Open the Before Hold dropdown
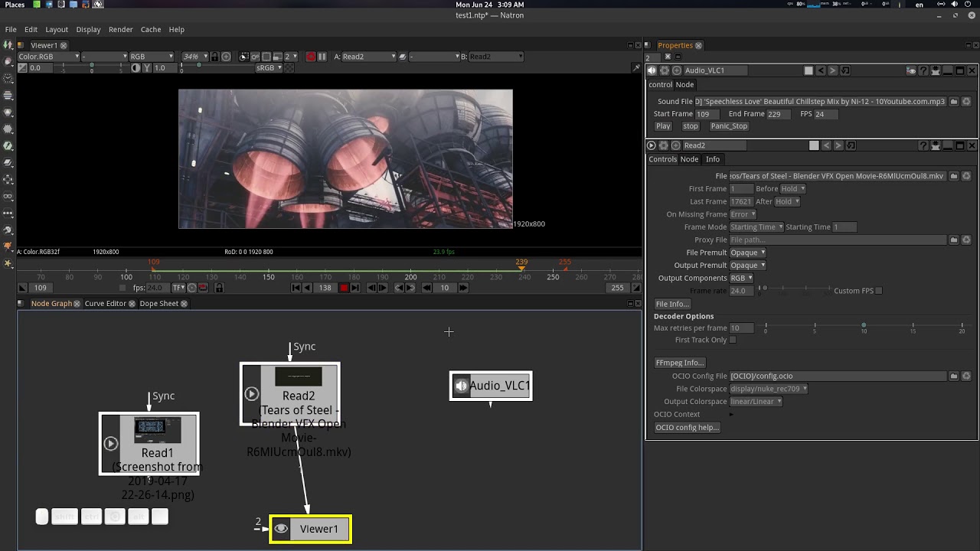This screenshot has width=980, height=551. [x=792, y=189]
